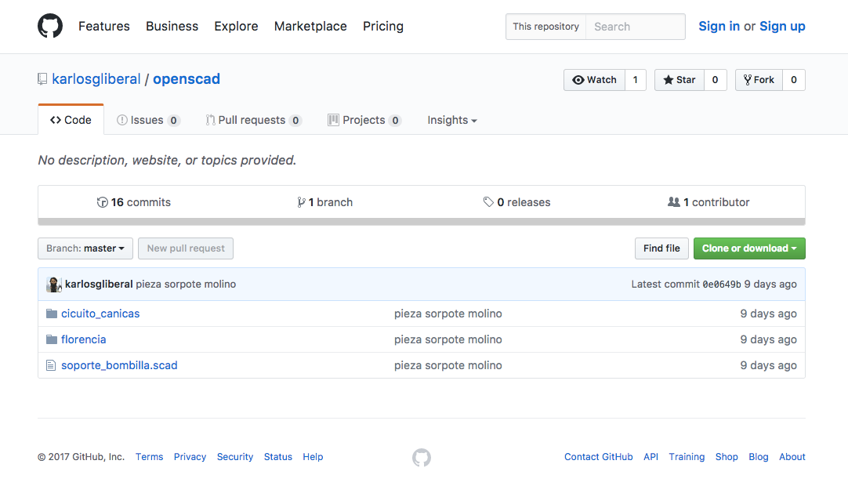Viewport: 848px width, 504px height.
Task: View the 1 branch list
Action: pyautogui.click(x=324, y=202)
